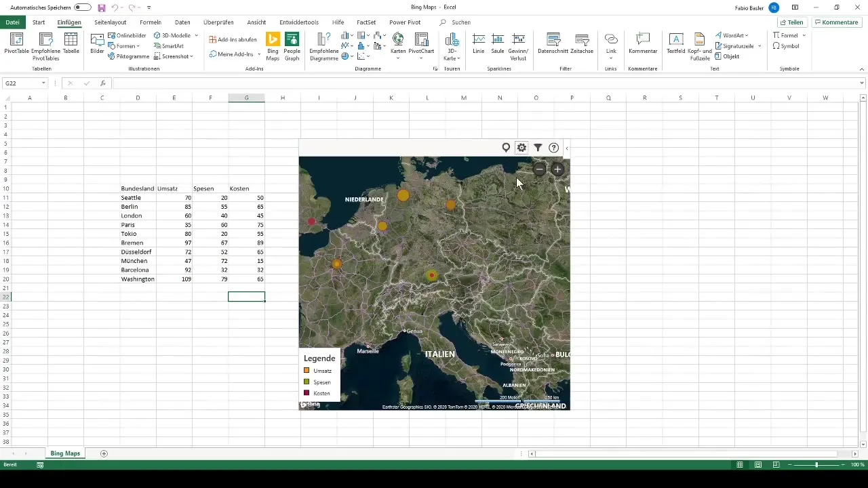Open the Link dropdown
Viewport: 868px width, 488px height.
pos(611,59)
